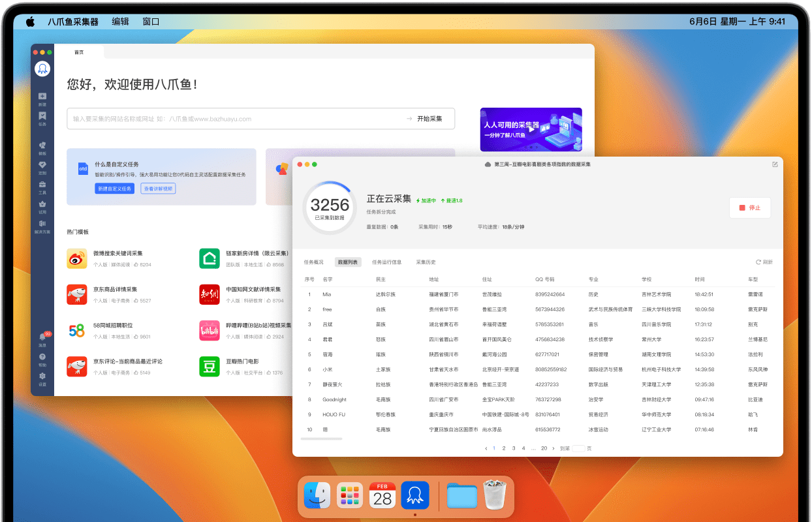812x522 pixels.
Task: Open 解决方案 (Solutions) in the left sidebar
Action: pyautogui.click(x=42, y=226)
